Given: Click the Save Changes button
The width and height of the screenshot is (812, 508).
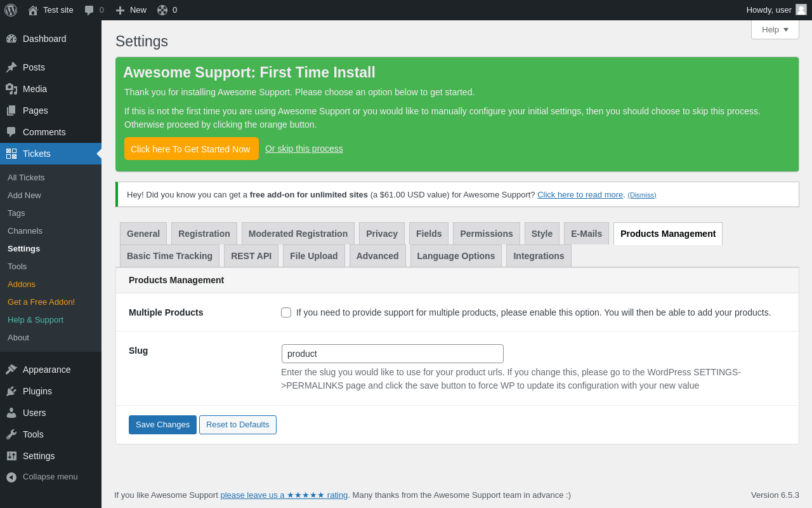Looking at the screenshot, I should [x=162, y=425].
